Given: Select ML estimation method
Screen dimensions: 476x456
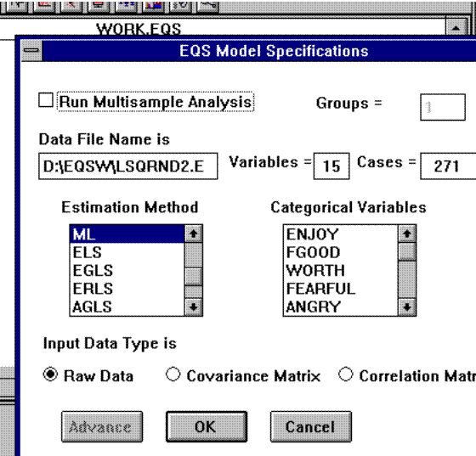Looking at the screenshot, I should 127,234.
